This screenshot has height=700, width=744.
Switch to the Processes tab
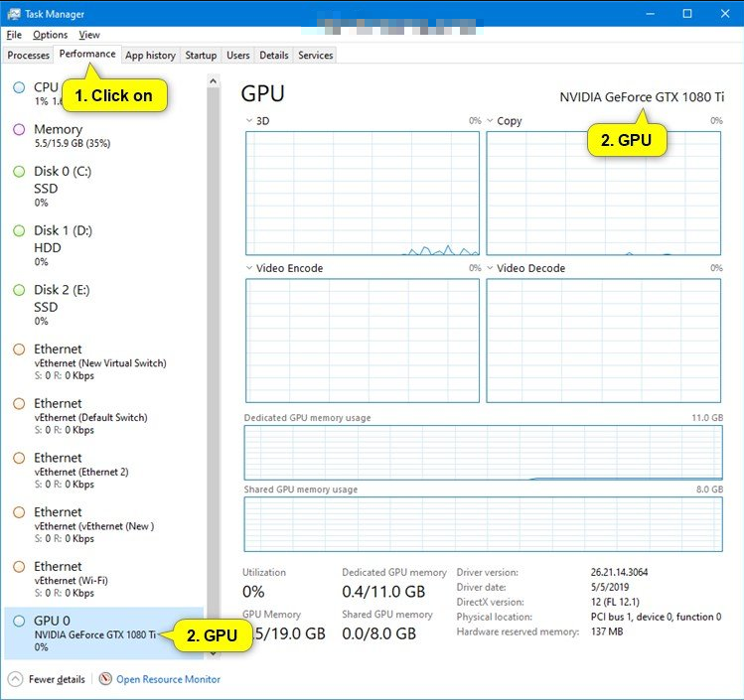click(28, 56)
